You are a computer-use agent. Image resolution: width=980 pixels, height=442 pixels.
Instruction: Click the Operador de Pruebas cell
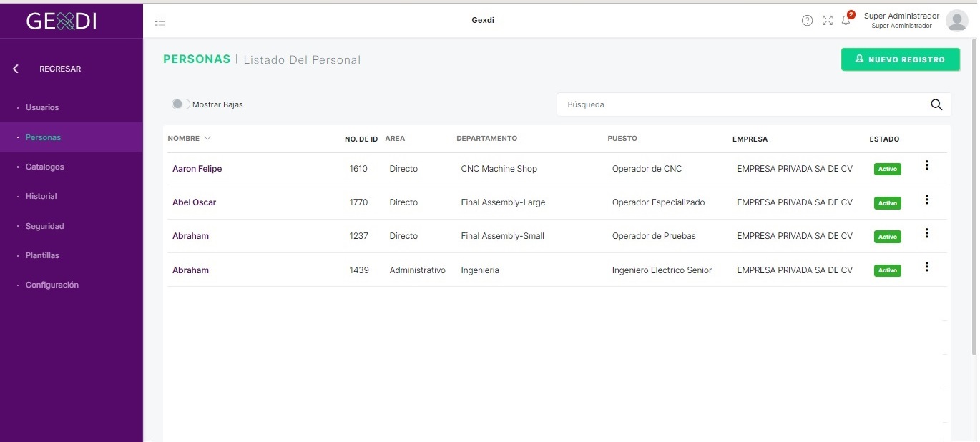pos(654,236)
